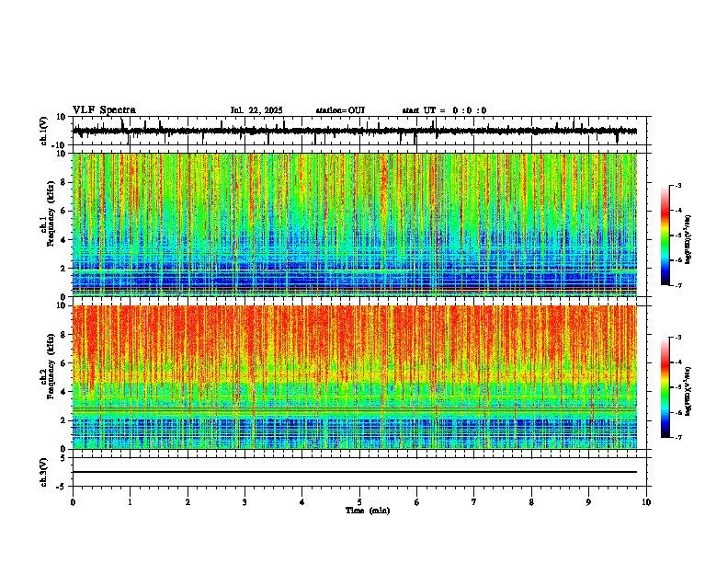Click time axis tick label '10' on the time axis
Screen dimensions: 728x563
[x=646, y=502]
